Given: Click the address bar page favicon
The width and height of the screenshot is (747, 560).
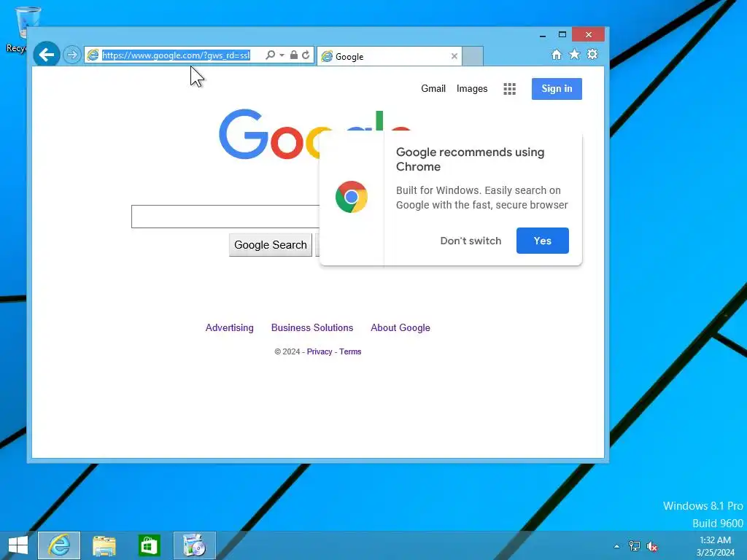Looking at the screenshot, I should [x=93, y=55].
